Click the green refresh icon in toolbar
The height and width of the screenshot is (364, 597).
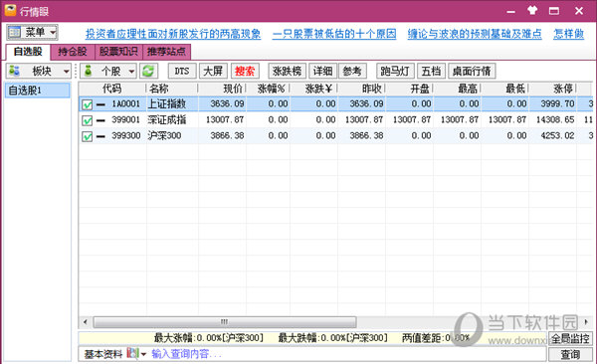[x=148, y=71]
